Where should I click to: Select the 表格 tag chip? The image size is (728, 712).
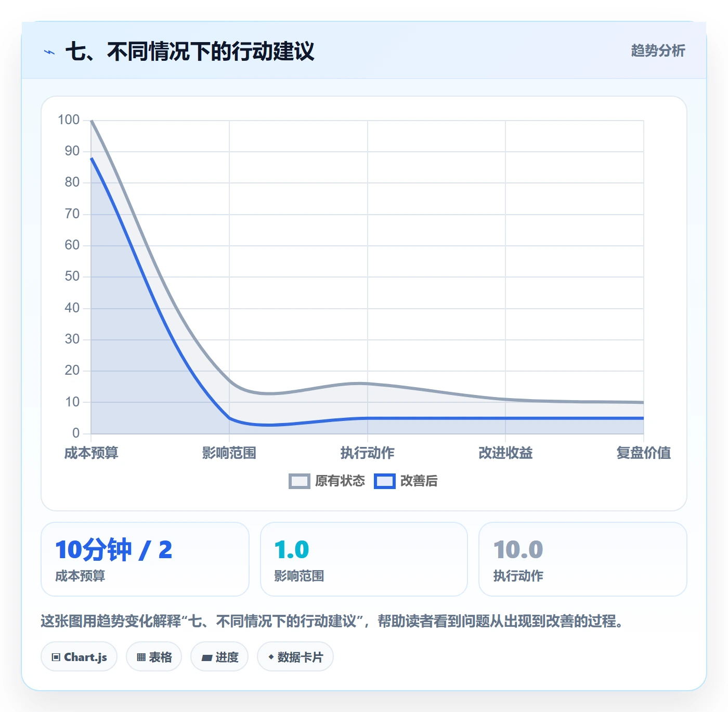coord(154,657)
